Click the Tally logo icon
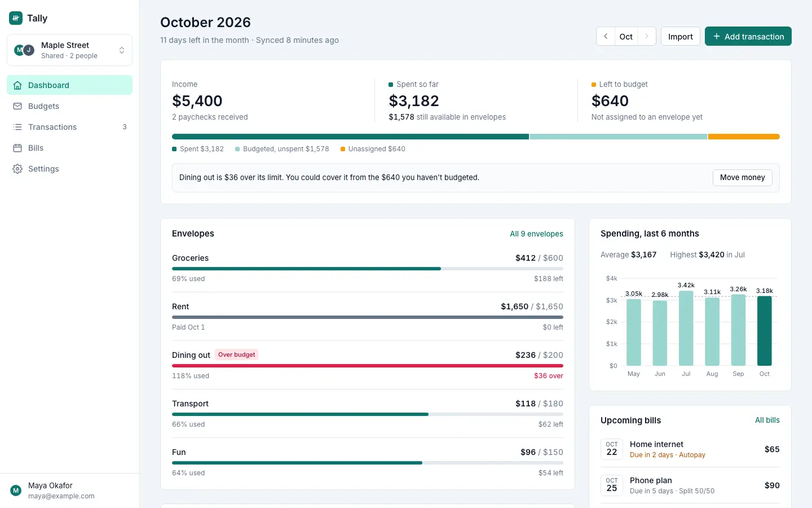Image resolution: width=812 pixels, height=508 pixels. (16, 18)
